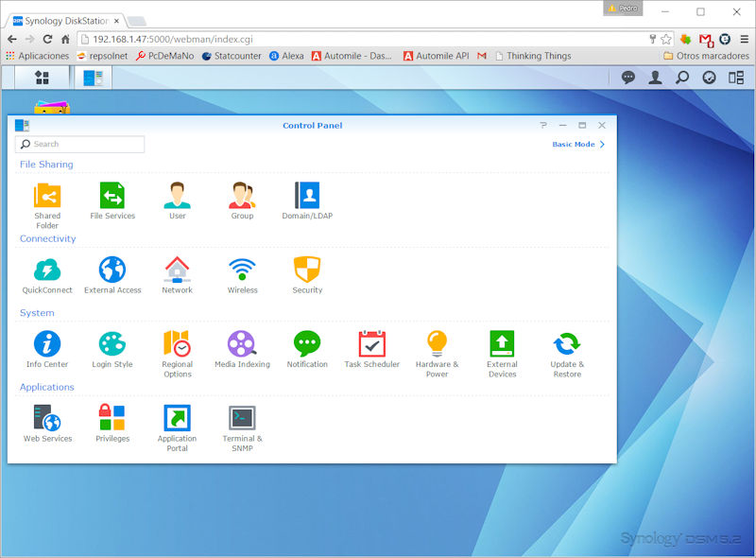
Task: Select the Synology DiskStation browser tab
Action: coord(66,21)
